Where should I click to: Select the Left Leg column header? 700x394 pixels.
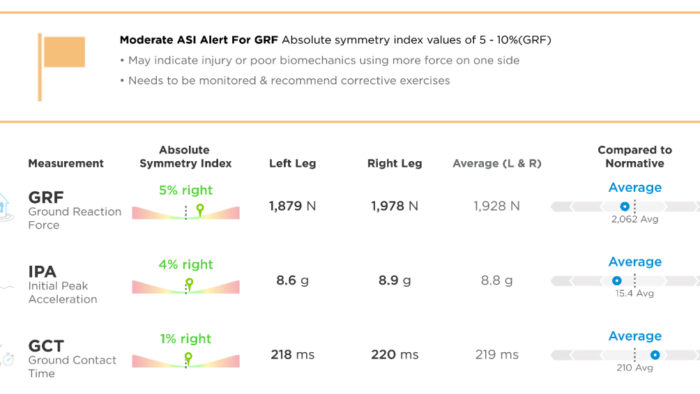pyautogui.click(x=292, y=163)
